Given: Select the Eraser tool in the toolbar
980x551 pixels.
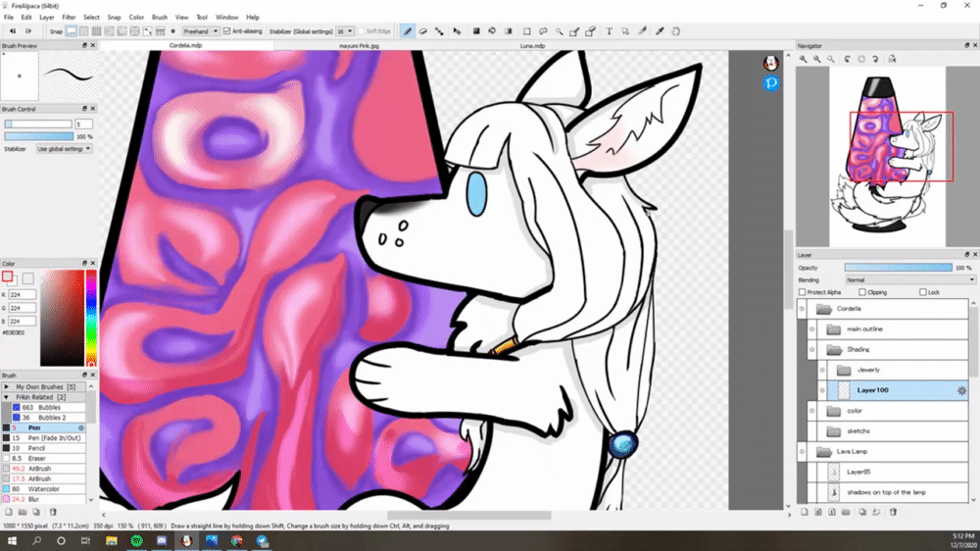Looking at the screenshot, I should click(x=423, y=31).
